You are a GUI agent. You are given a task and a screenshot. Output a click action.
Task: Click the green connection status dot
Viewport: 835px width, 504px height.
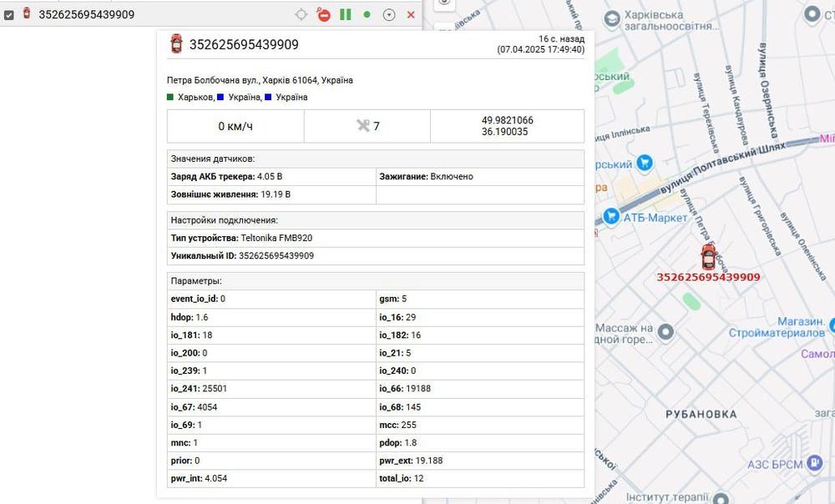click(367, 15)
